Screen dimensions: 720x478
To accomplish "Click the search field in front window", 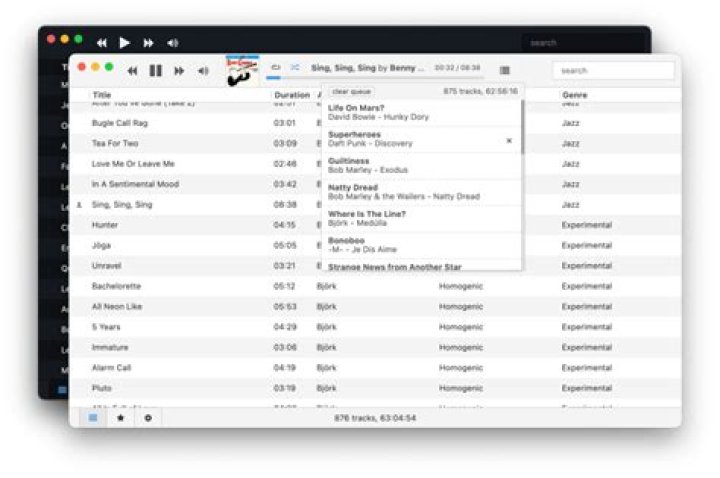I will pos(613,71).
